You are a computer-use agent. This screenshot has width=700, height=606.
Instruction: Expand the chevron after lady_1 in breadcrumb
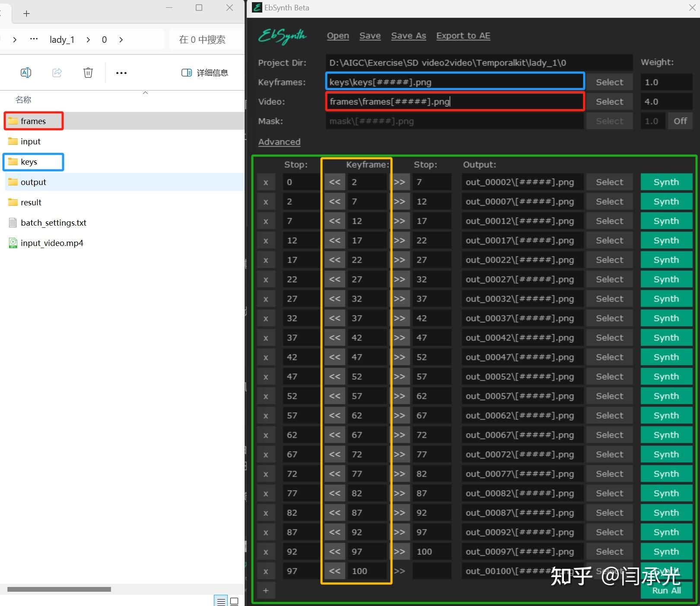(x=88, y=40)
